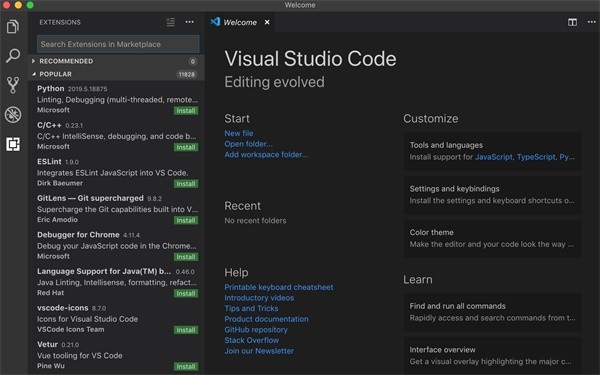Open the Printable keyboard cheatsheet link

[279, 287]
